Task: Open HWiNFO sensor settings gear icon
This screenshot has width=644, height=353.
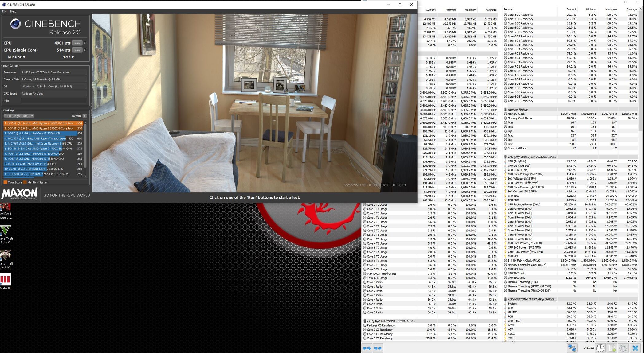Action: tap(623, 348)
